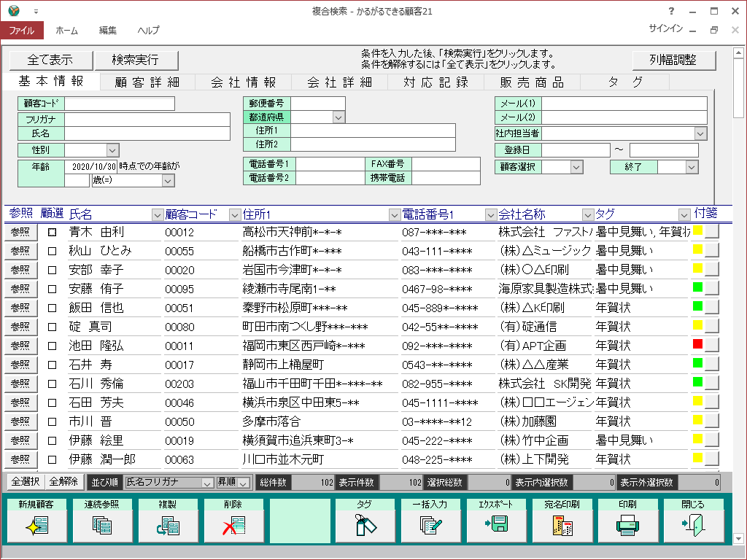Click the 検索実行 button

pos(136,60)
